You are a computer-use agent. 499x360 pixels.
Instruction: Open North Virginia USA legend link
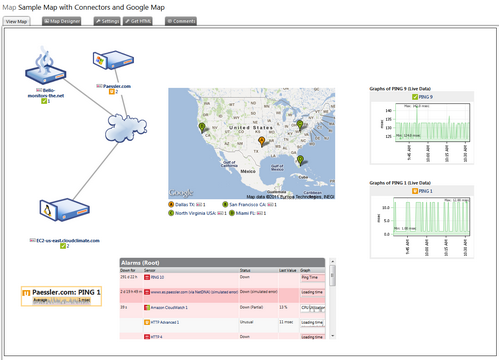click(195, 213)
